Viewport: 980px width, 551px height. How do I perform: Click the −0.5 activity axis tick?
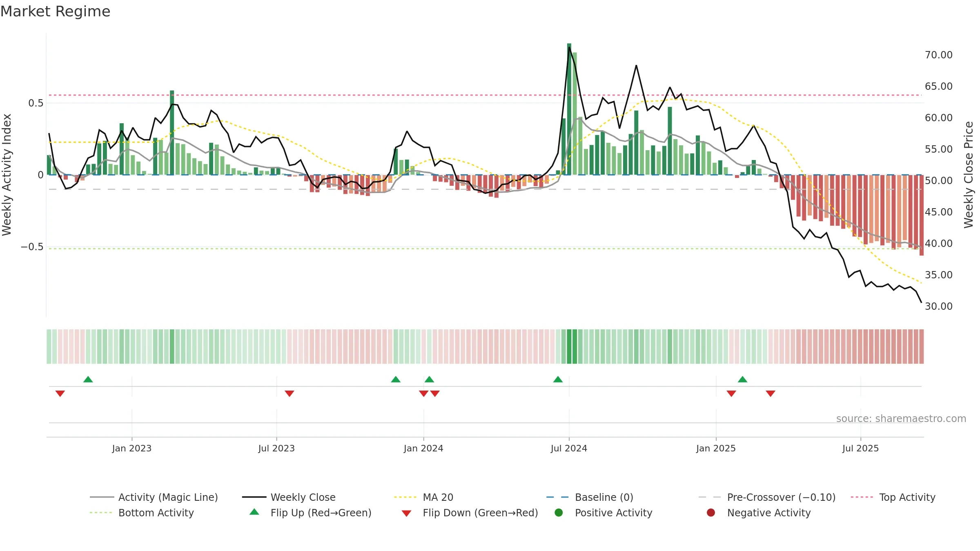[x=32, y=247]
